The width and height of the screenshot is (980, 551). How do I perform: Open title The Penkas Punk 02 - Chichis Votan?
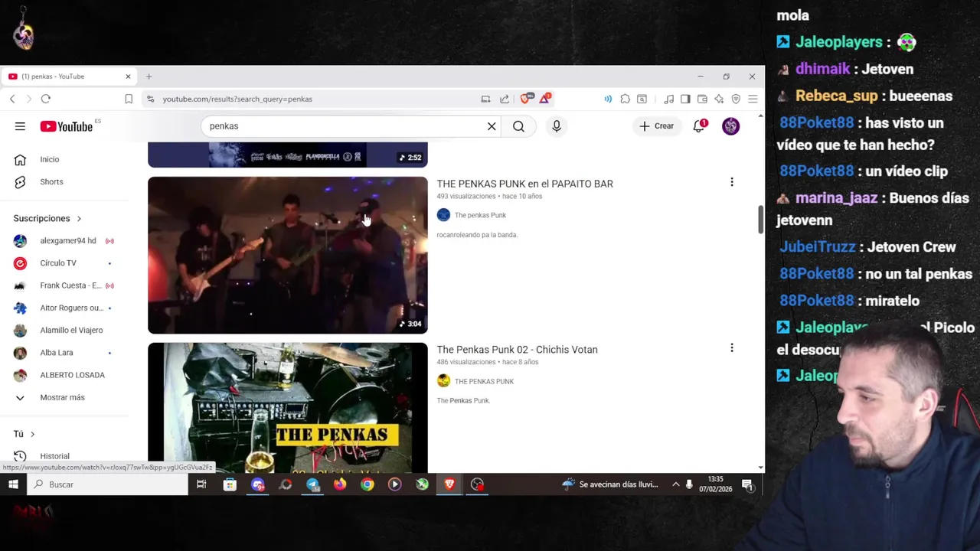click(517, 350)
